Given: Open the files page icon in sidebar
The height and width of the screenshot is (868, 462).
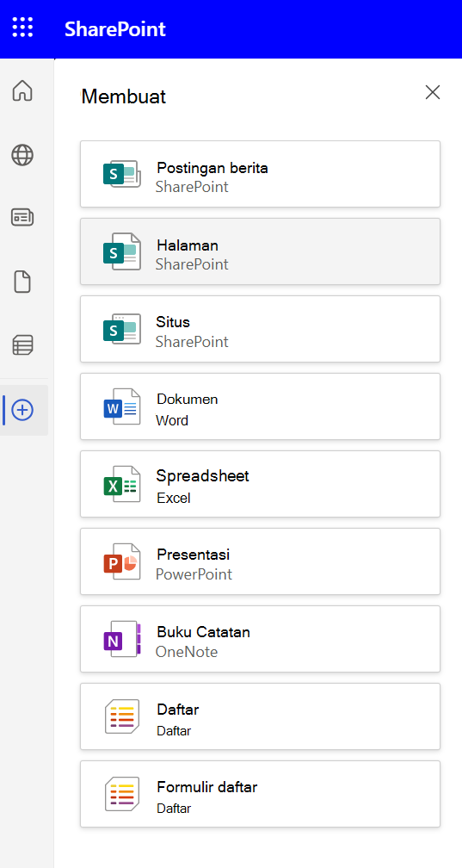Looking at the screenshot, I should (x=22, y=282).
